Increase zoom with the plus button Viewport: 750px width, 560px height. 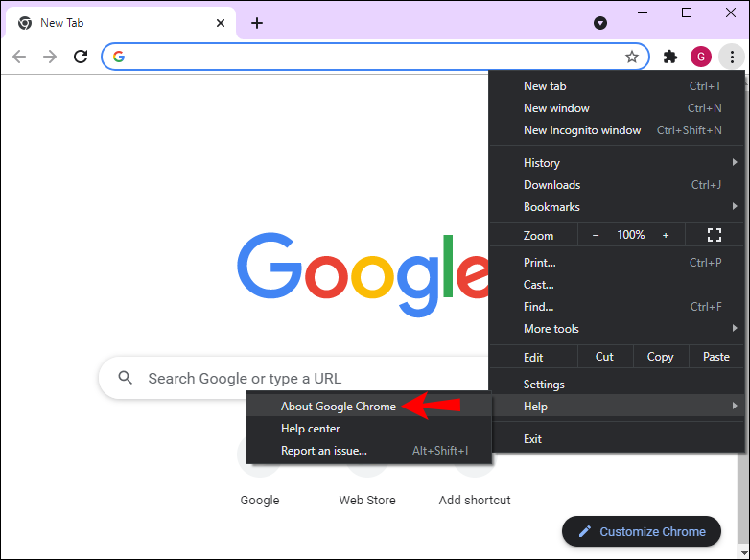point(666,235)
